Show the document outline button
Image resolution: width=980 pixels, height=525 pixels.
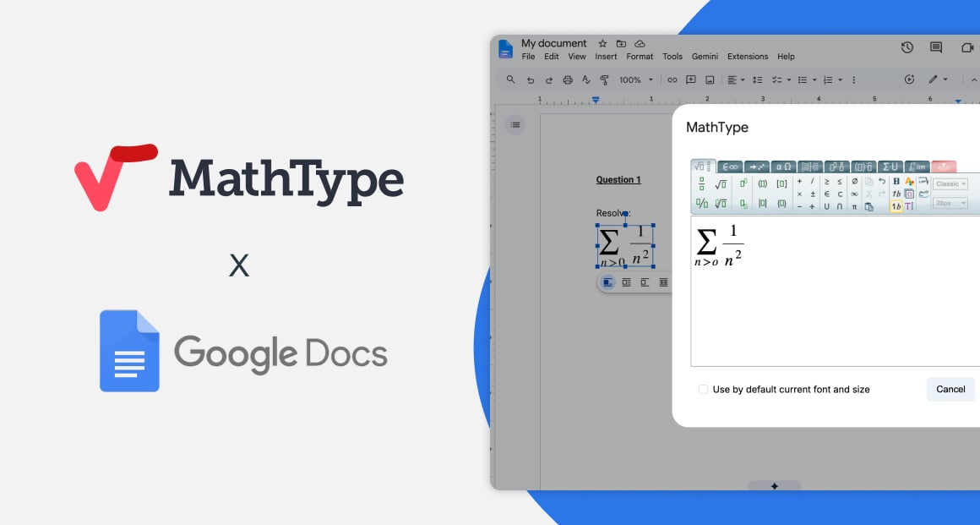pyautogui.click(x=515, y=124)
